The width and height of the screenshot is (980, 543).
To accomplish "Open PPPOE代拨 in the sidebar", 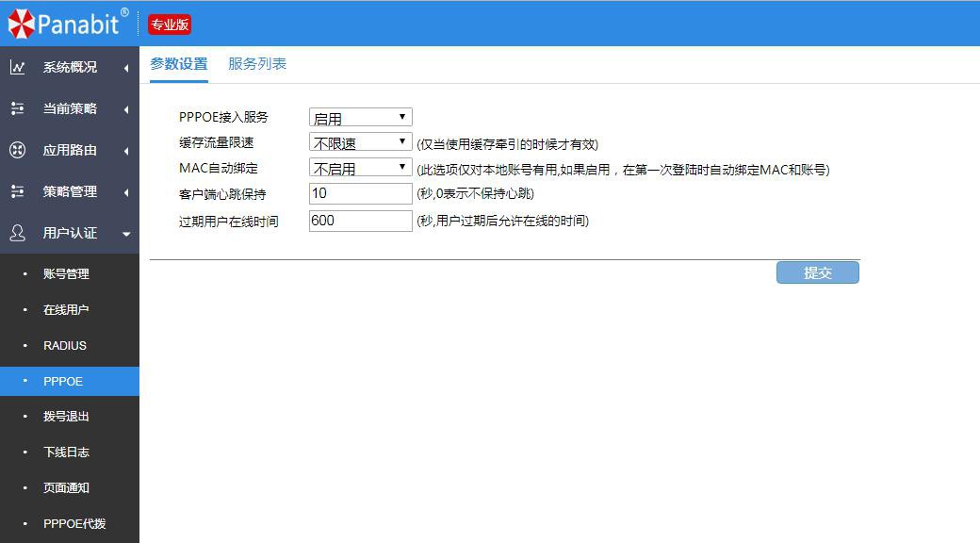I will click(74, 523).
